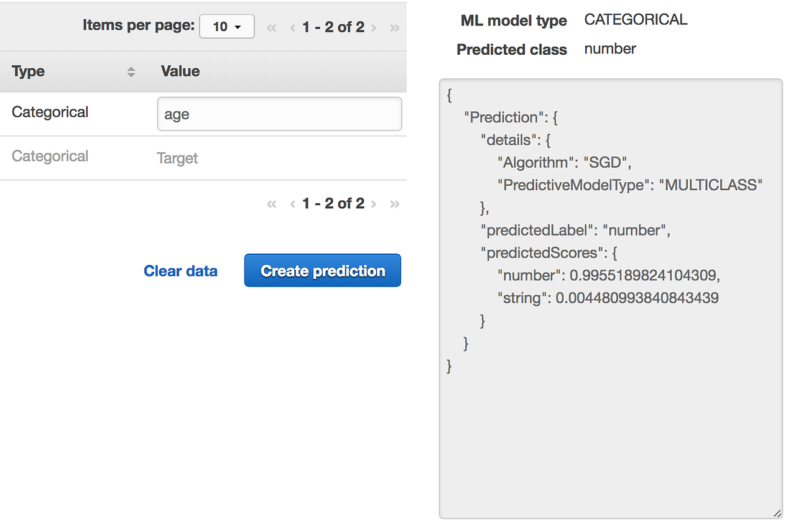Sort table by the Type column icon
The width and height of the screenshot is (796, 532).
pyautogui.click(x=131, y=71)
